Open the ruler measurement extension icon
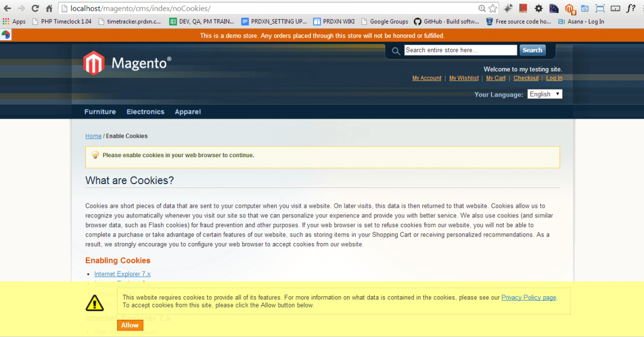This screenshot has height=337, width=644. [x=616, y=8]
